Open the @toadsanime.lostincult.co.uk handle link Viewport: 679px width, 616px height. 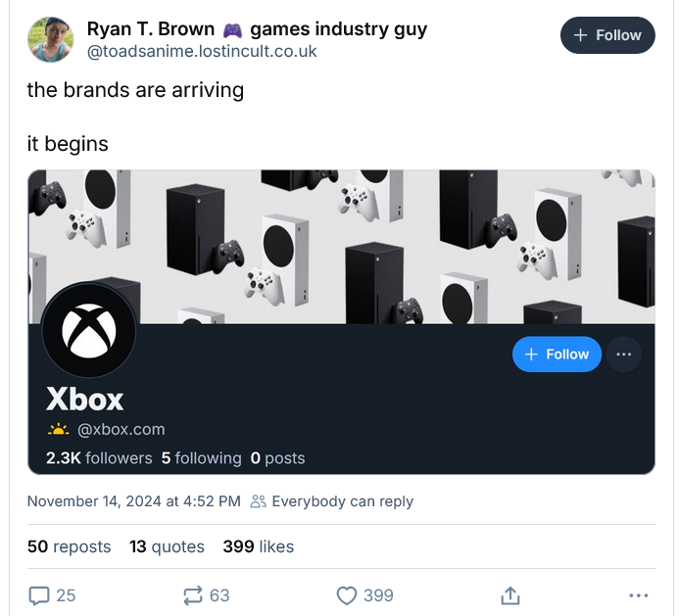tap(202, 52)
